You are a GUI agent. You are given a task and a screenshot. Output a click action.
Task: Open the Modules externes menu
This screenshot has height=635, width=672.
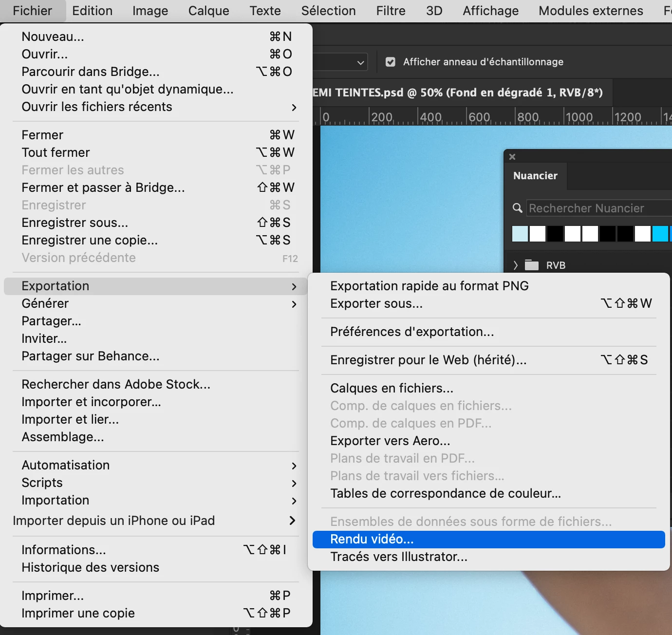point(591,11)
